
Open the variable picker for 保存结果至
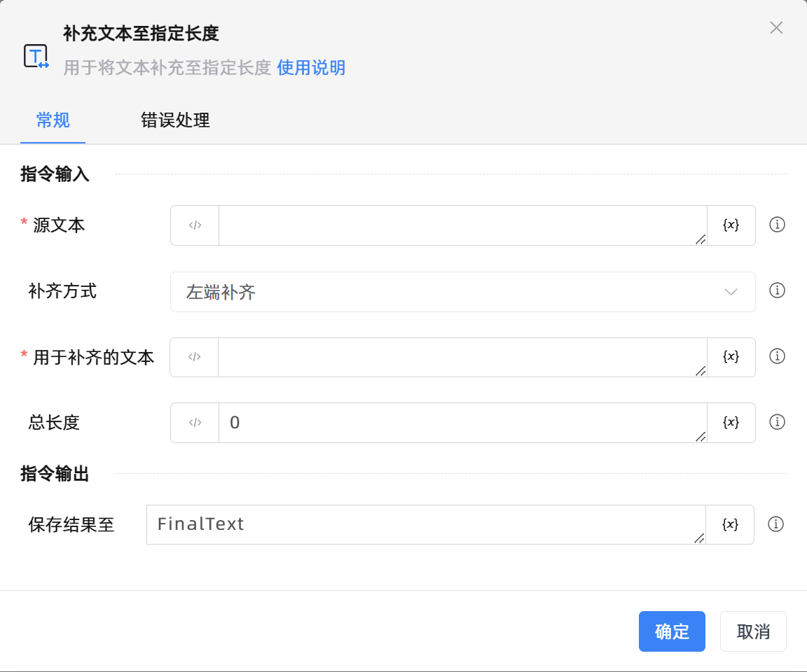pos(730,524)
